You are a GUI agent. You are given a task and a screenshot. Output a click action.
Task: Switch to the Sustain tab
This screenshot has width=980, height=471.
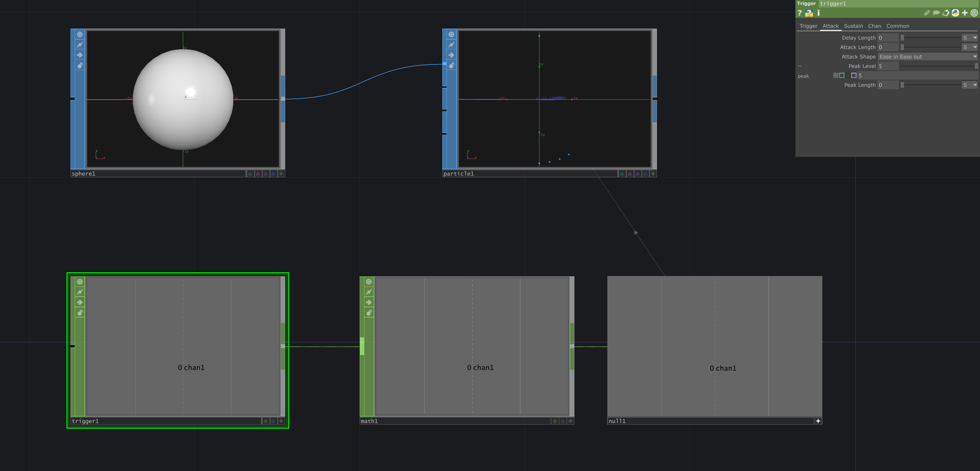coord(854,26)
